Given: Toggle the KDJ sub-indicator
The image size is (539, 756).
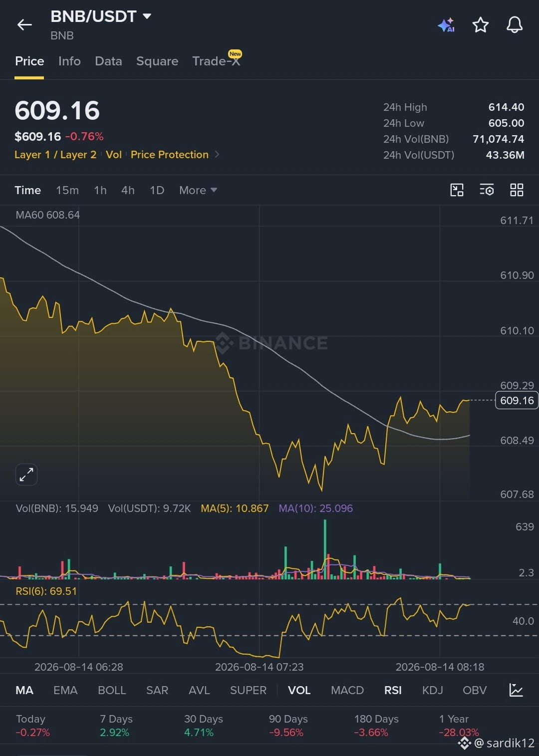Looking at the screenshot, I should [432, 690].
